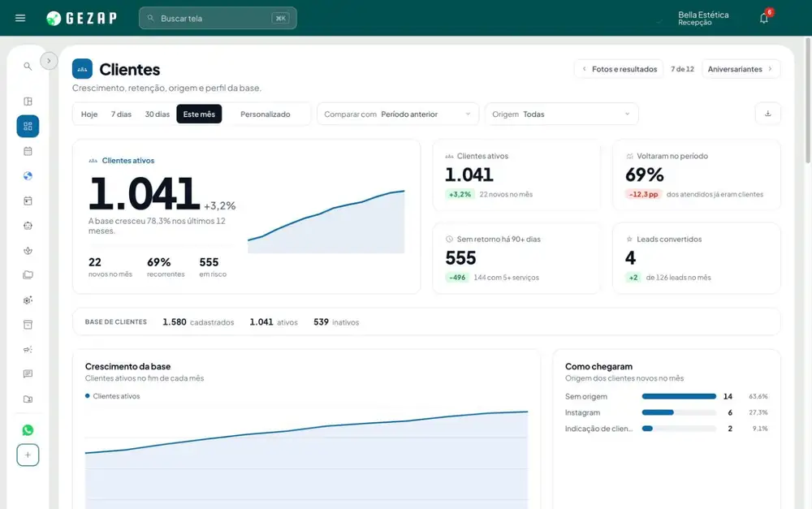Open the Comparar com dropdown
This screenshot has width=812, height=509.
[x=398, y=114]
